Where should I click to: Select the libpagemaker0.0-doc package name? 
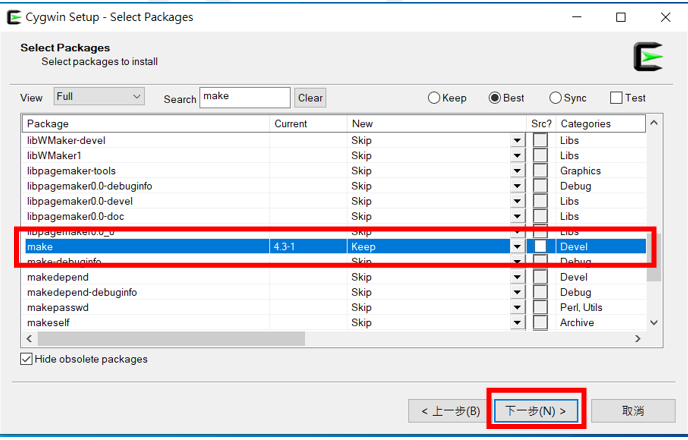[x=75, y=216]
